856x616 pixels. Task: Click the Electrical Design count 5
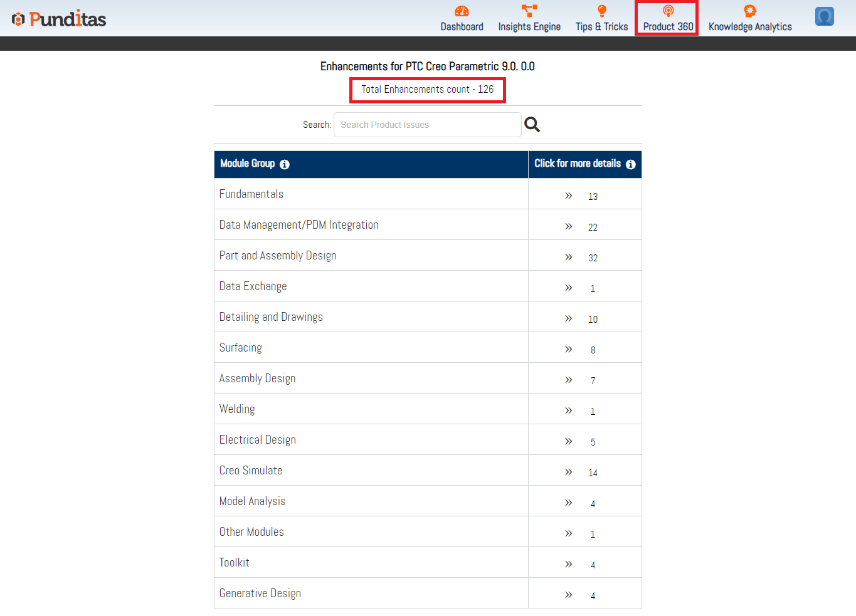pyautogui.click(x=593, y=442)
